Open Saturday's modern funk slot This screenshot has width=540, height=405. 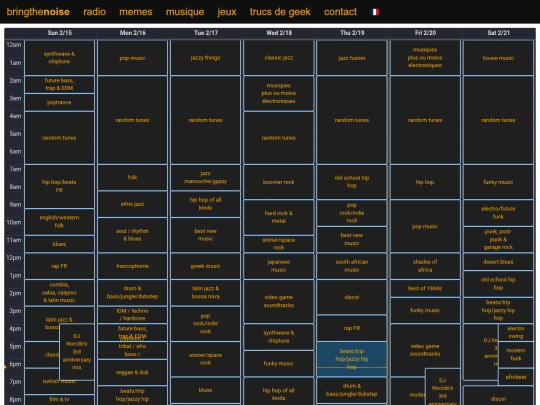point(516,355)
